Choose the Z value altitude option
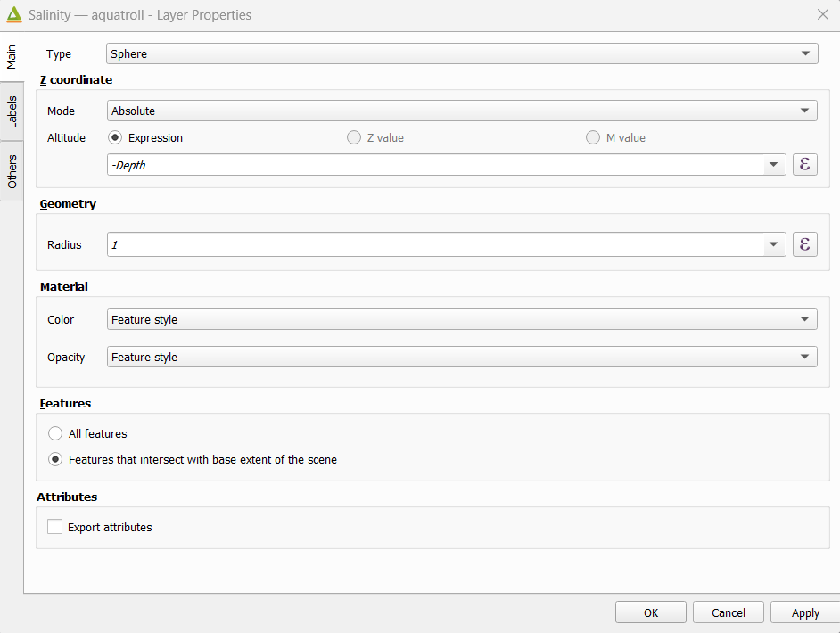 pos(354,137)
